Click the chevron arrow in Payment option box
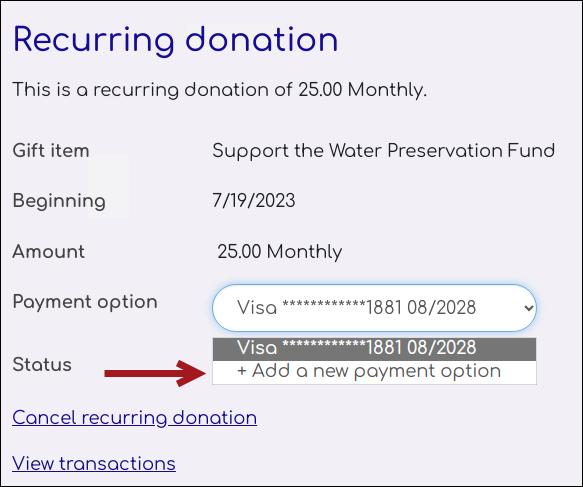 coord(528,308)
